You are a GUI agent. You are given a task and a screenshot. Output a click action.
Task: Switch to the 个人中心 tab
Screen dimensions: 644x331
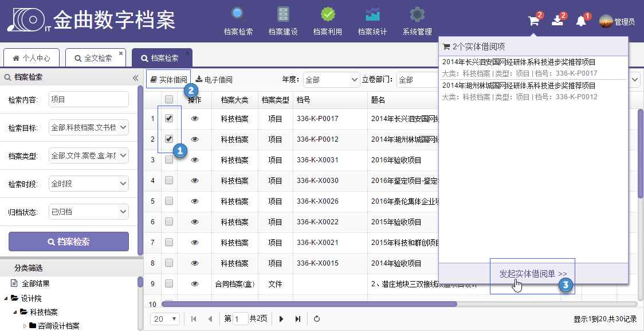pyautogui.click(x=32, y=58)
